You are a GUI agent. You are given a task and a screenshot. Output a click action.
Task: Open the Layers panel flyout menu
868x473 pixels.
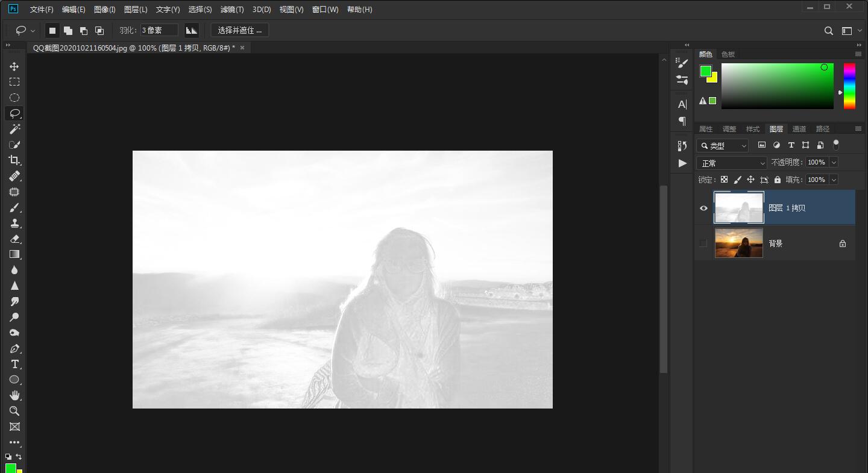point(858,129)
